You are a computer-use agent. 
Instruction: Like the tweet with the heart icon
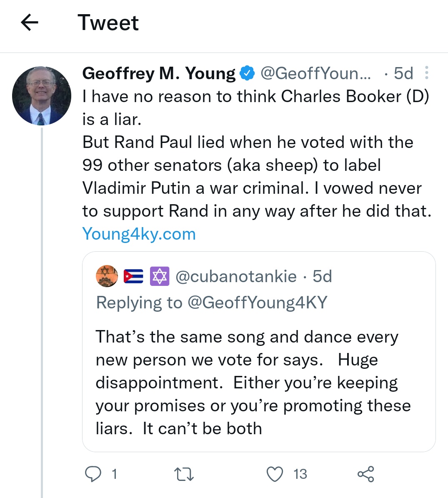(x=274, y=474)
